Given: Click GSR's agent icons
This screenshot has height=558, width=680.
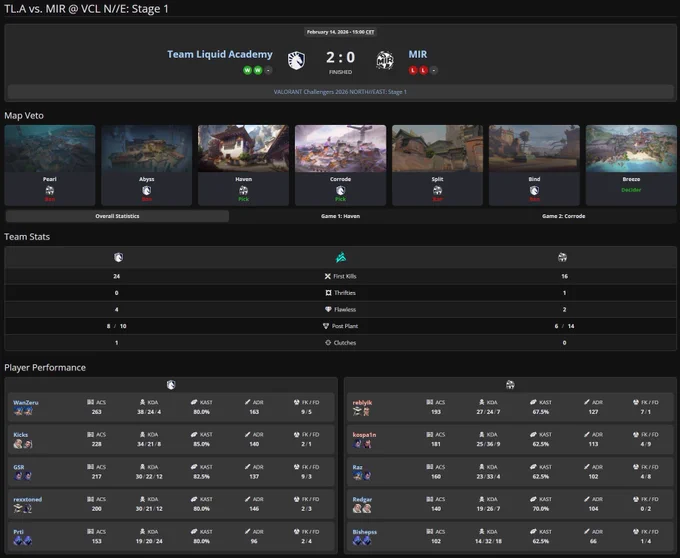Looking at the screenshot, I should coord(23,476).
